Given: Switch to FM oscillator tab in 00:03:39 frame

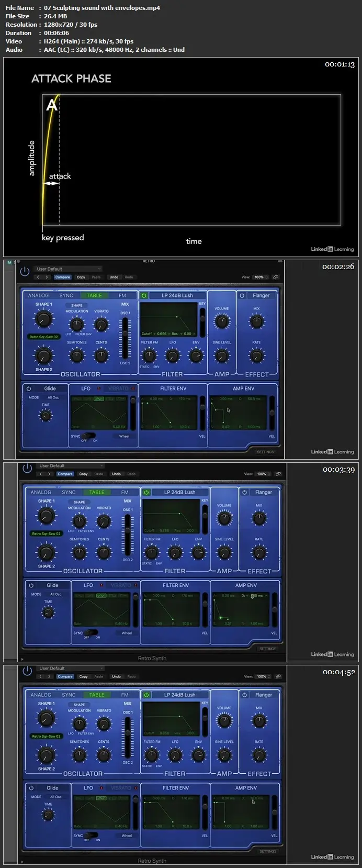Looking at the screenshot, I should [x=125, y=492].
